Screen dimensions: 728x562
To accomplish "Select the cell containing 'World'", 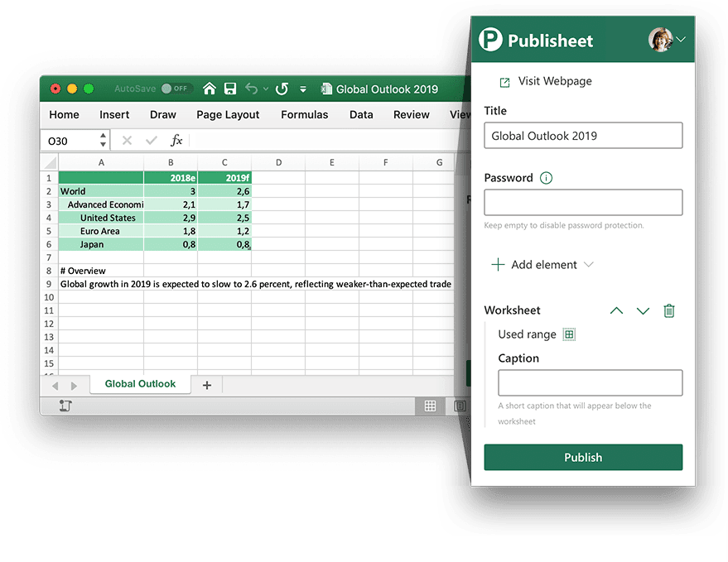I will pos(101,191).
